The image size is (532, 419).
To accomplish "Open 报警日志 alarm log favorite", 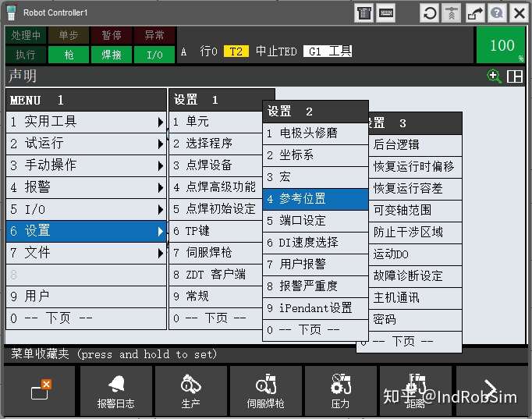I will [x=115, y=391].
